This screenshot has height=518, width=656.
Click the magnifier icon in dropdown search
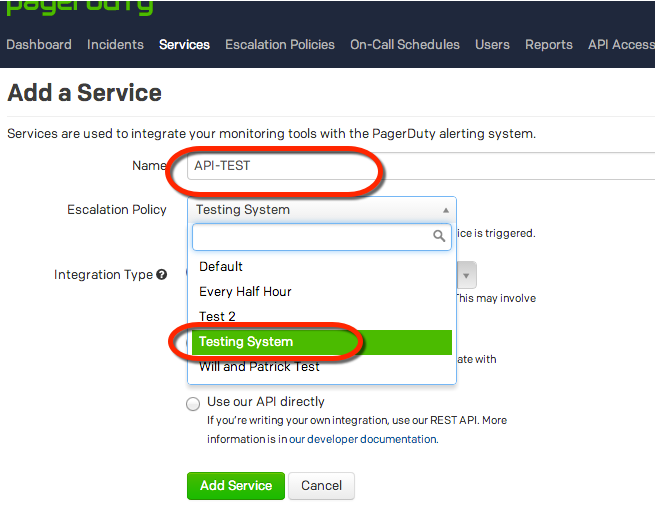[x=439, y=237]
